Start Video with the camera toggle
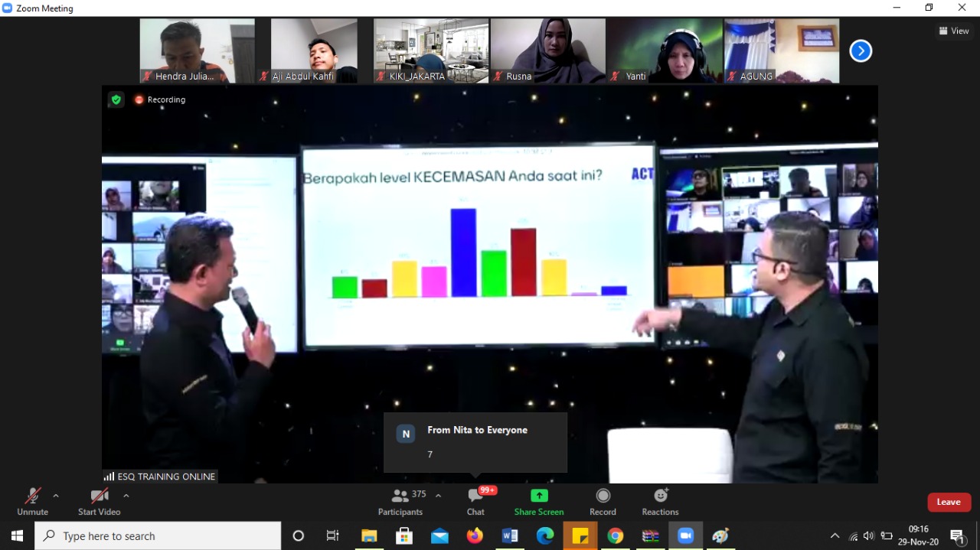The width and height of the screenshot is (980, 550). 99,502
